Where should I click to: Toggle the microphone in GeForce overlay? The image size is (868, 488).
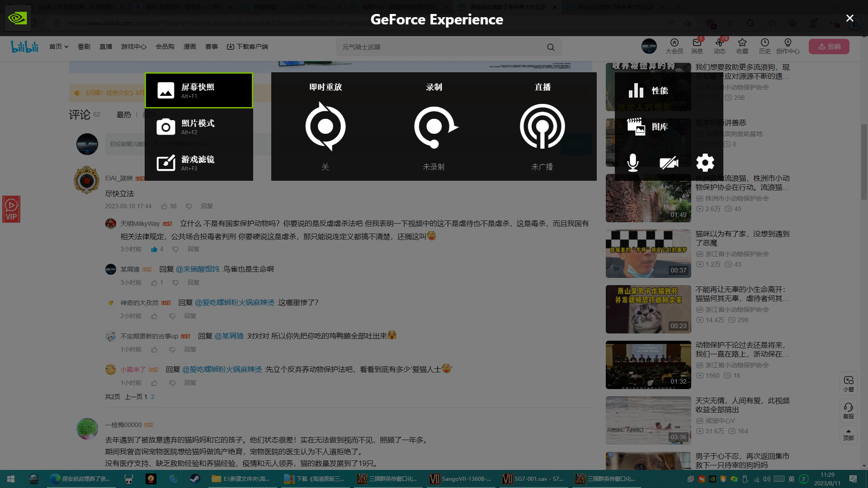pos(633,163)
